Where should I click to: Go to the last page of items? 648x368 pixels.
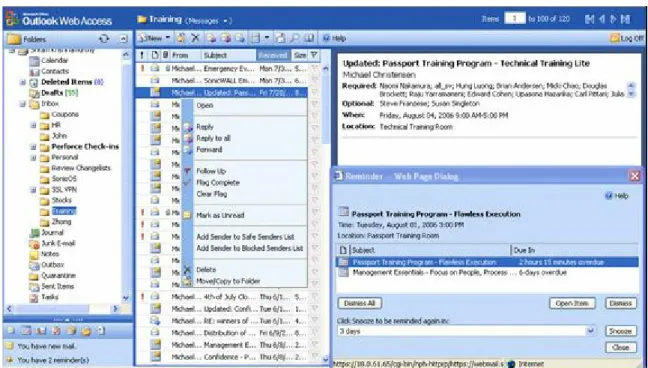(626, 19)
